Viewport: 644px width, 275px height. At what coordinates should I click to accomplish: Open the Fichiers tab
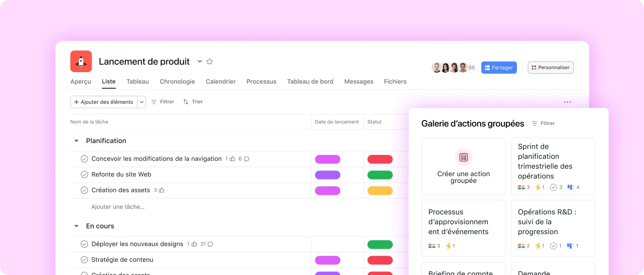click(395, 82)
